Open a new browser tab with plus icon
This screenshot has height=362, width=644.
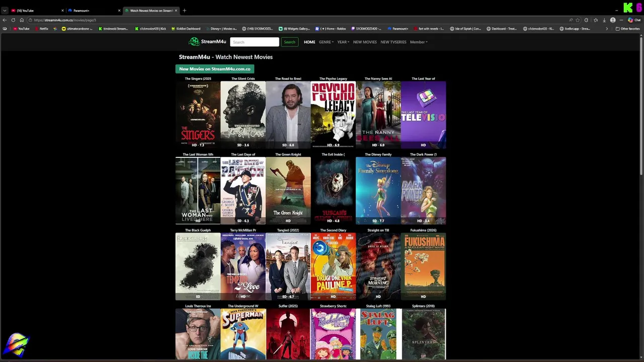tap(184, 11)
